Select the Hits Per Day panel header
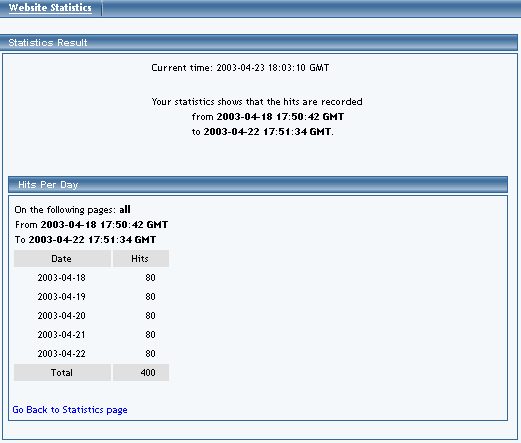The image size is (521, 443). point(258,185)
